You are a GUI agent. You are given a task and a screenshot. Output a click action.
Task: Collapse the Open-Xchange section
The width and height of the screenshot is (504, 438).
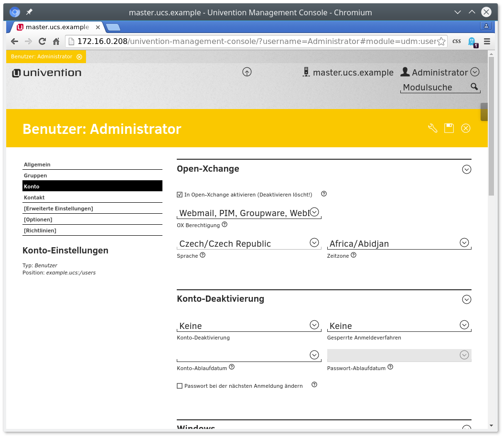click(x=467, y=169)
